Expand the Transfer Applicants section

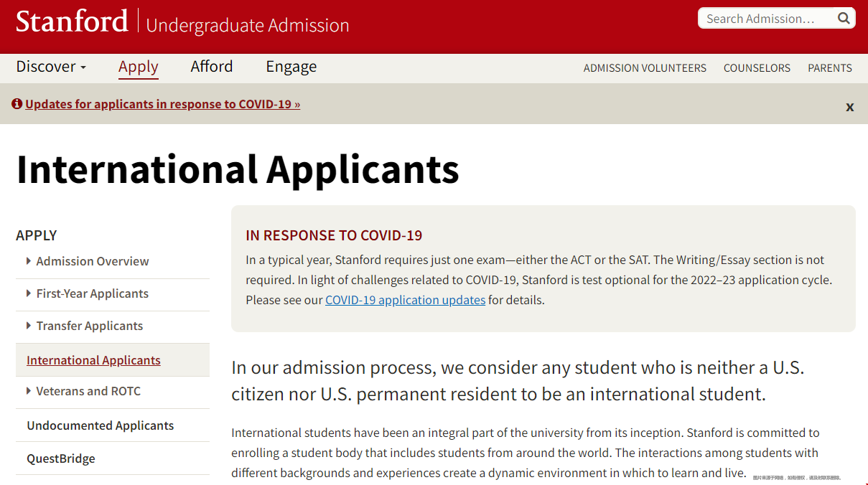click(29, 326)
